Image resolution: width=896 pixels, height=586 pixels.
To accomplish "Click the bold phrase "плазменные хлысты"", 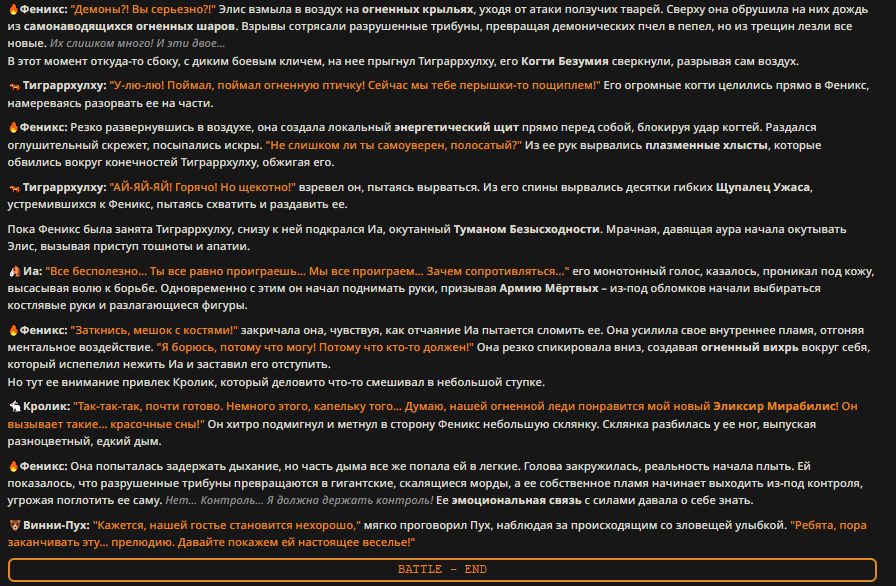I will point(706,145).
